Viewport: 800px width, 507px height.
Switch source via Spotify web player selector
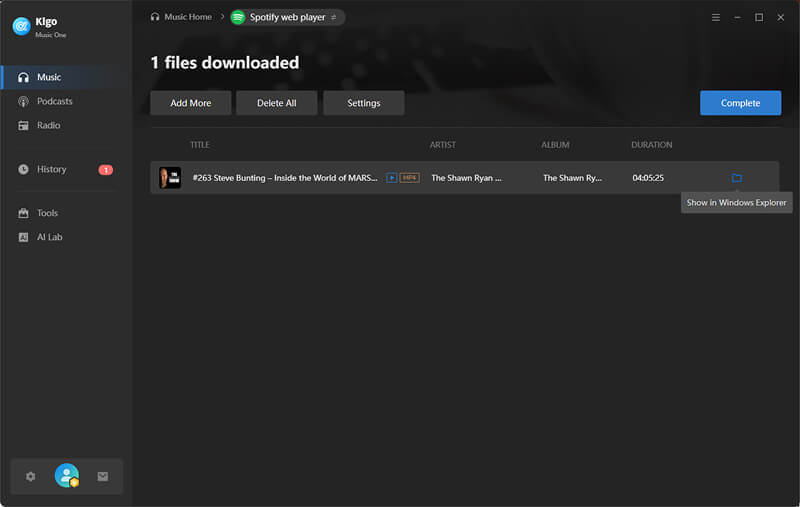pos(287,17)
